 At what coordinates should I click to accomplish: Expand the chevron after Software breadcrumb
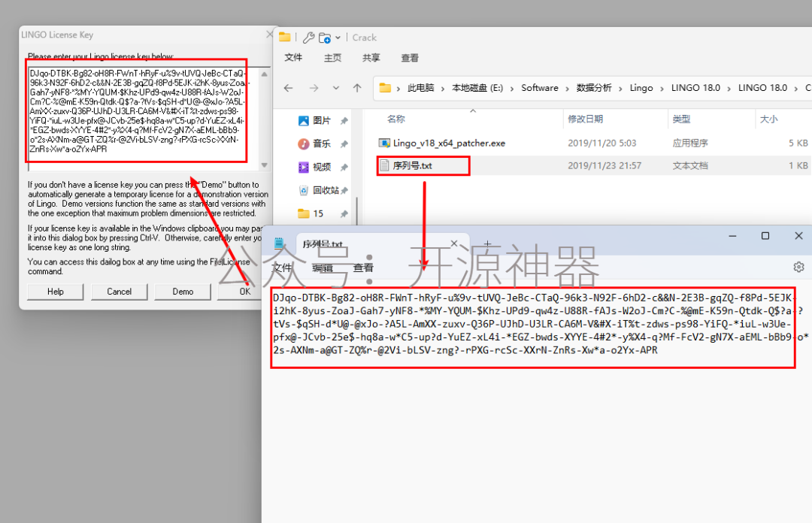tap(567, 89)
